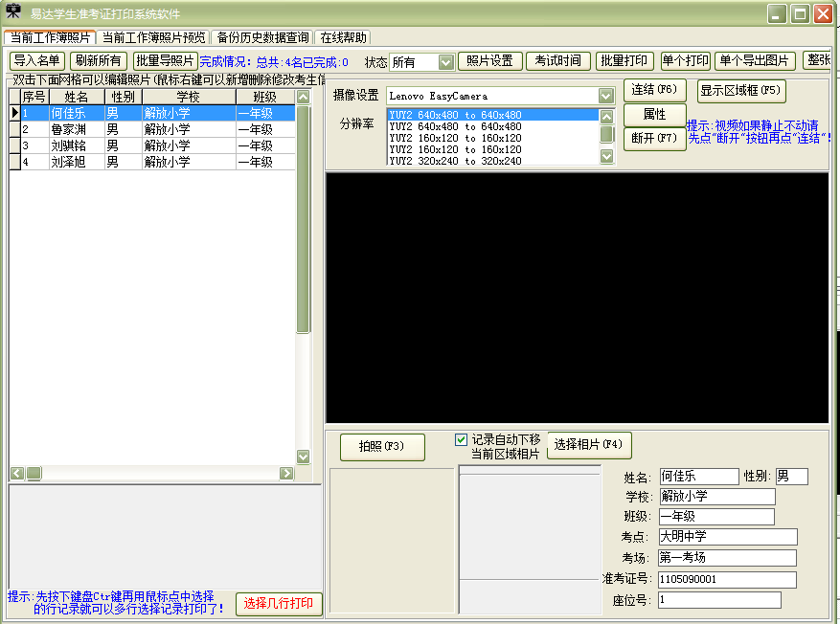840x624 pixels.
Task: Click the 性别 column header
Action: (x=124, y=97)
